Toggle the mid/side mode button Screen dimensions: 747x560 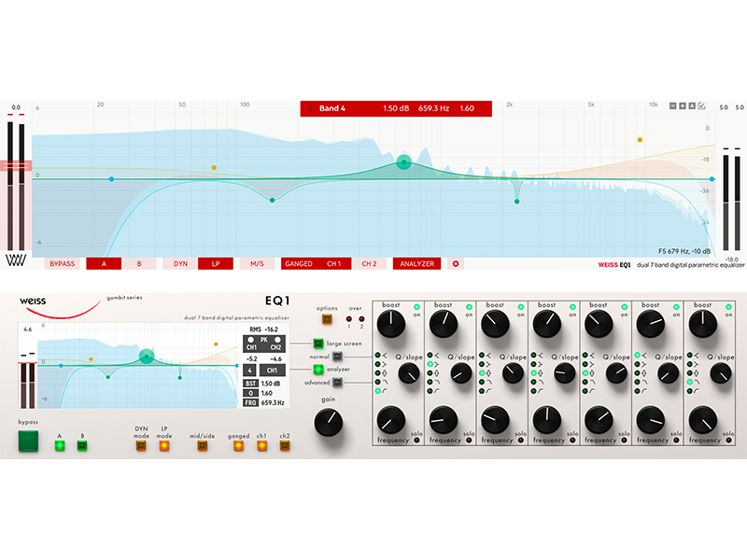point(203,445)
